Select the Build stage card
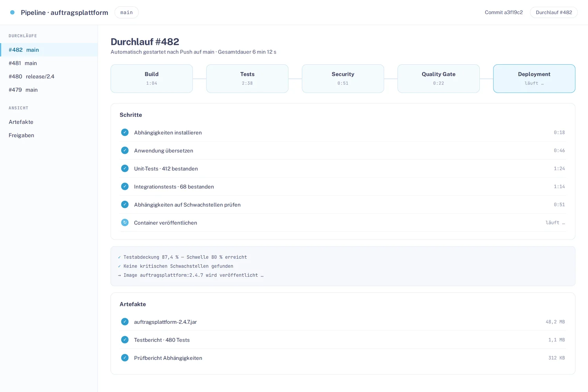The image size is (588, 392). point(152,78)
